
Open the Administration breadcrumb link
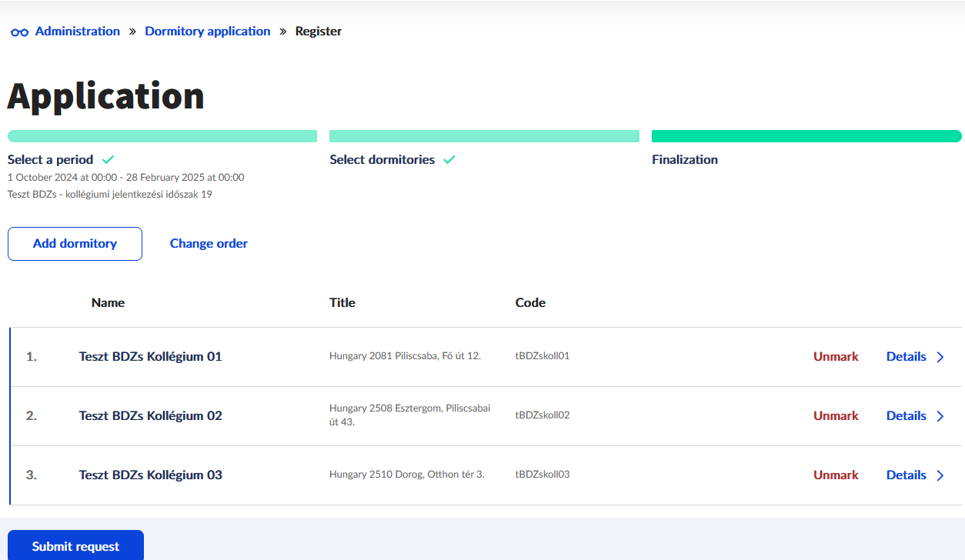(78, 32)
